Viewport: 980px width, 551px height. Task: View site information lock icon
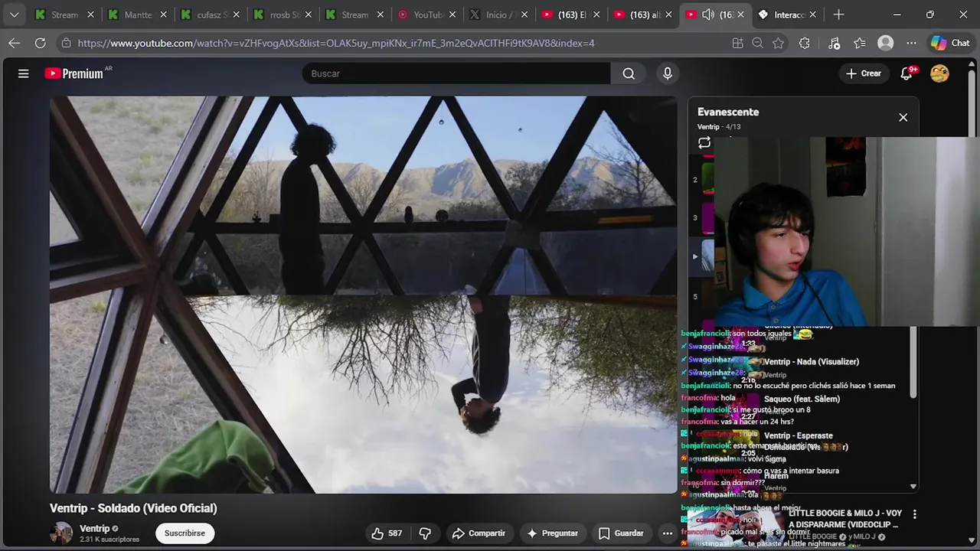(x=67, y=43)
